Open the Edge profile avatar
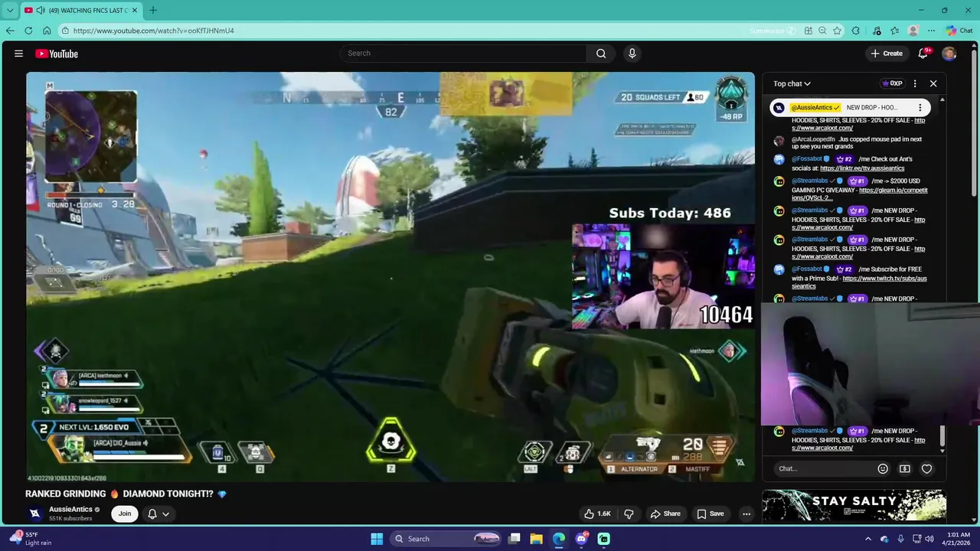Screen dimensions: 980x551 coord(913,31)
